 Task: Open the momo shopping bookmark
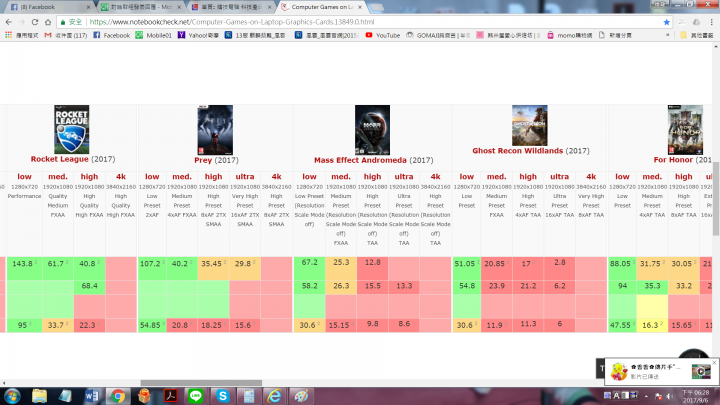point(569,35)
